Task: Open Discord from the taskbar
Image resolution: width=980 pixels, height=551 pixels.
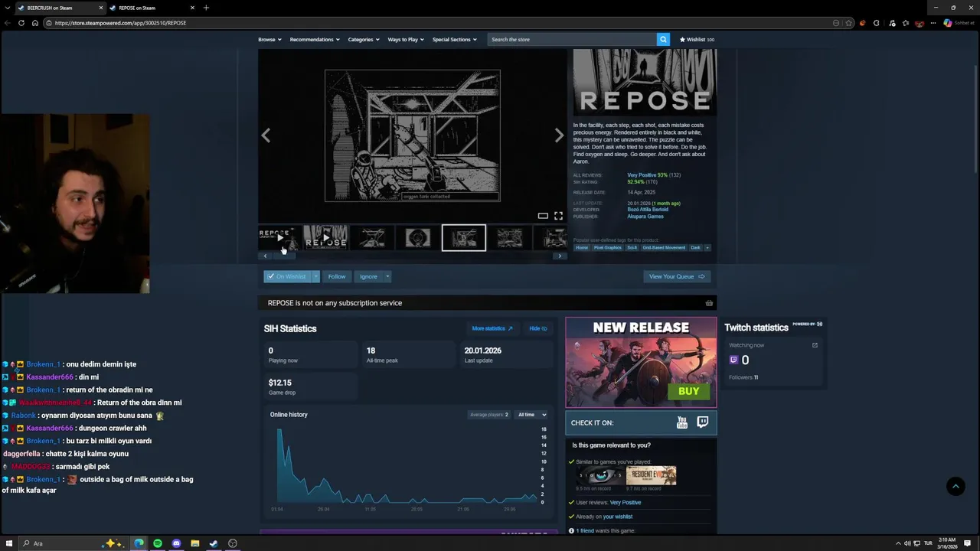Action: (x=176, y=543)
